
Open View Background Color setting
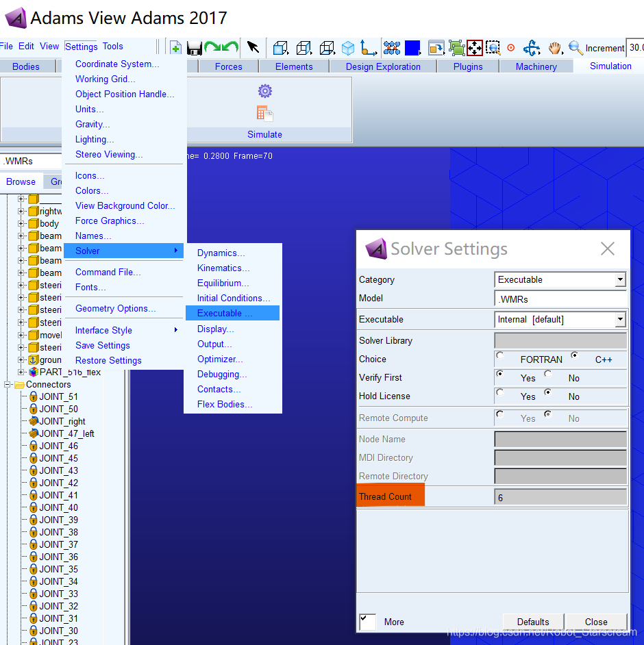(x=125, y=205)
